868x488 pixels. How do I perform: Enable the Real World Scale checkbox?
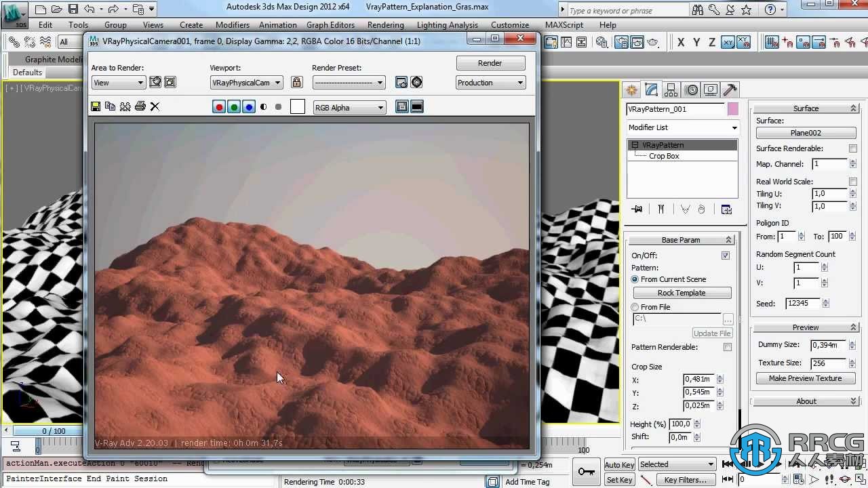[x=853, y=182]
